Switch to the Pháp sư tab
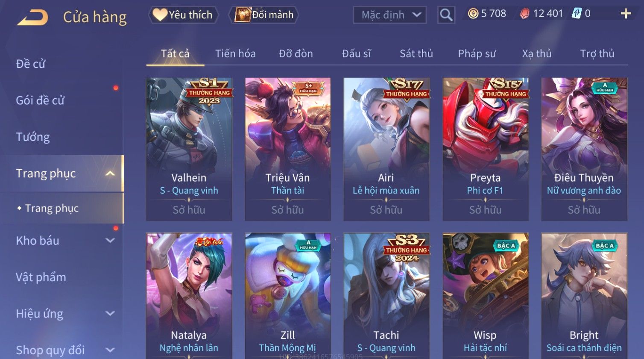The width and height of the screenshot is (644, 359). click(x=477, y=53)
